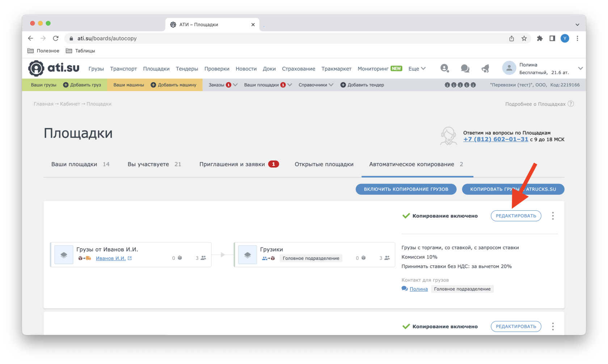Viewport: 608px width, 364px height.
Task: Open the support agent icon in header
Action: tap(445, 68)
